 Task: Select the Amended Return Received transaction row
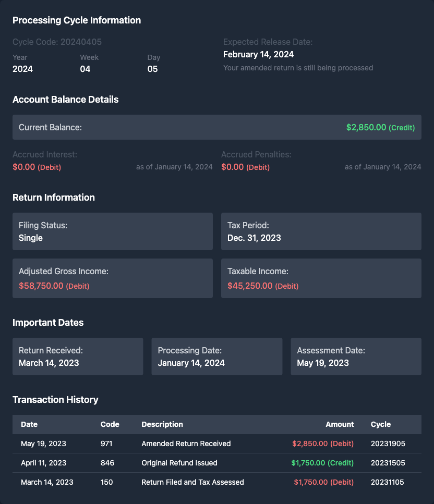[x=216, y=444]
